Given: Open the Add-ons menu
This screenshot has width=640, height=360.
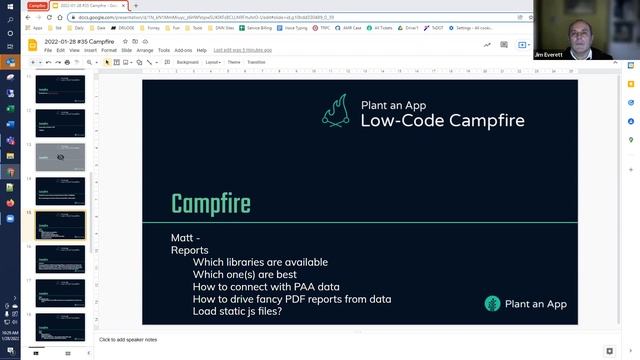Looking at the screenshot, I should (x=183, y=50).
